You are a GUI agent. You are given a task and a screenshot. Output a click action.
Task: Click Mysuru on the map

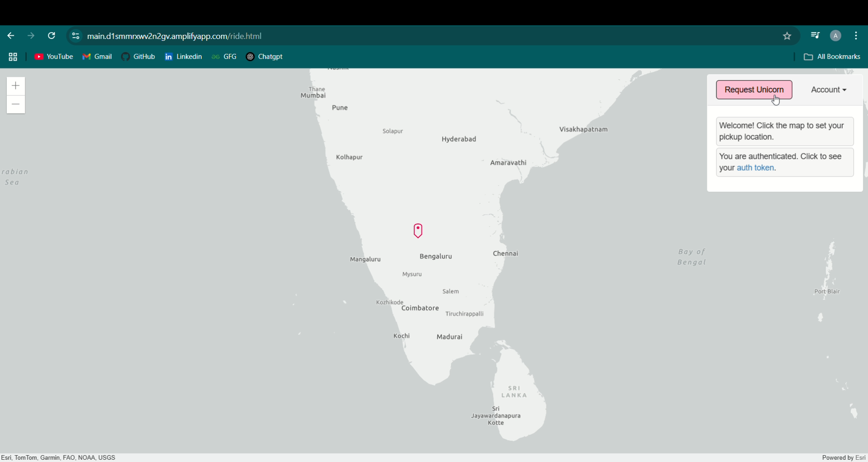coord(412,274)
